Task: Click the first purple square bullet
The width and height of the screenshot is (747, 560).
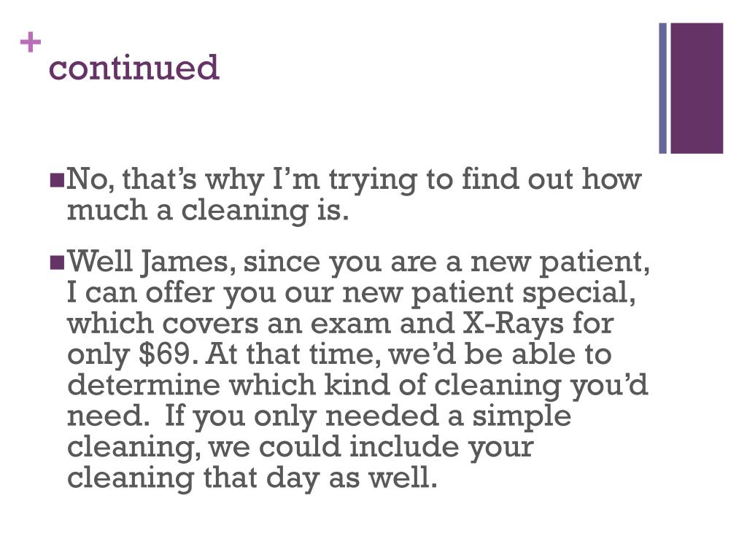Action: coord(57,180)
